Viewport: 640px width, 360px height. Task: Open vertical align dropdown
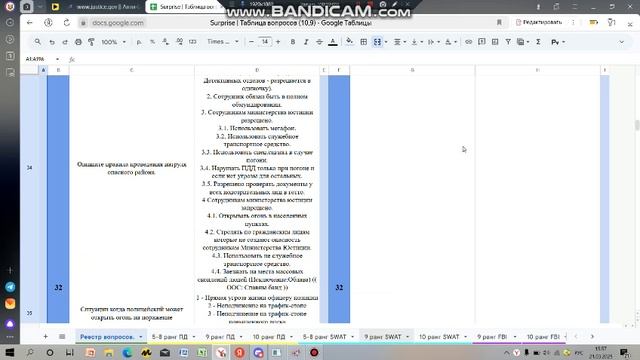tap(416, 42)
